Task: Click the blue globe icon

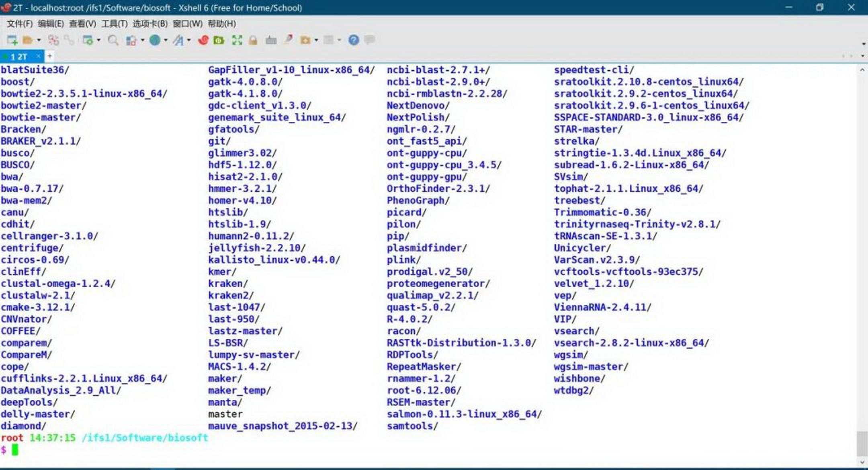Action: tap(155, 40)
